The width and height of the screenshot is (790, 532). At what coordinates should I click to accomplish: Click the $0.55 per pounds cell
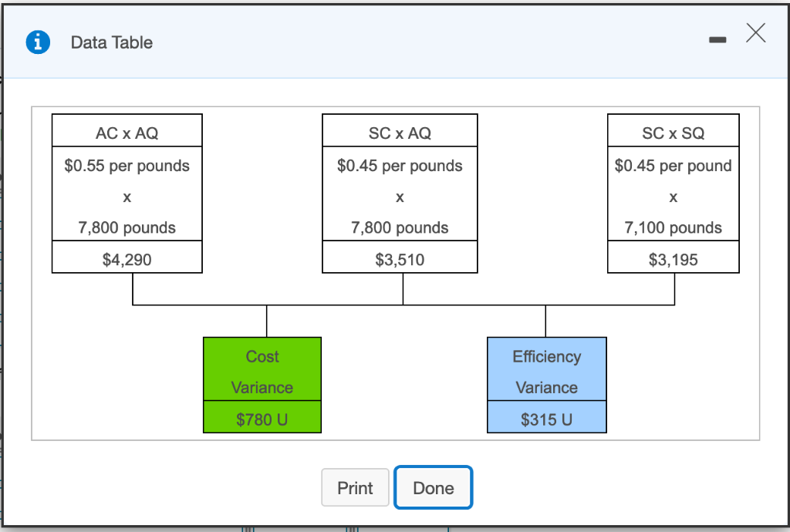pyautogui.click(x=127, y=166)
